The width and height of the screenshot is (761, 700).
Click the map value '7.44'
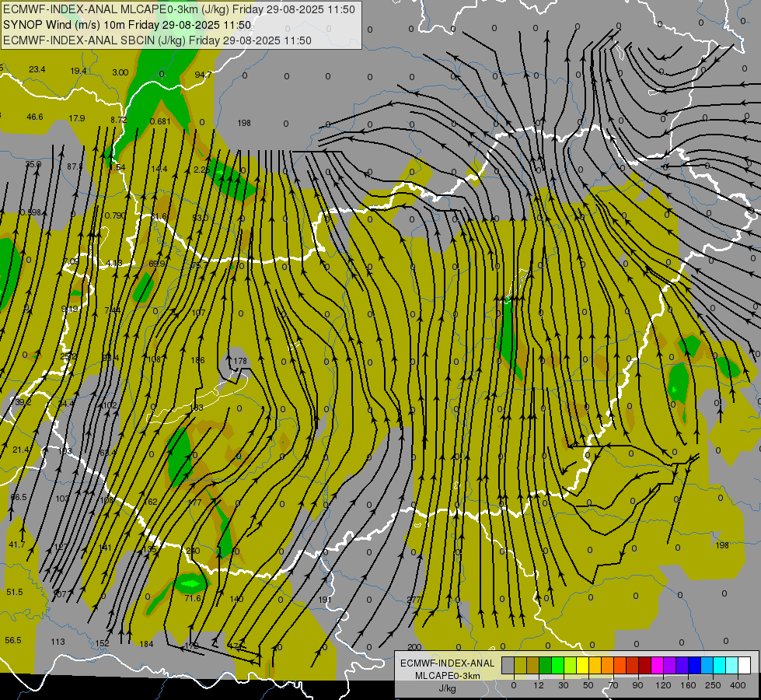[113, 310]
